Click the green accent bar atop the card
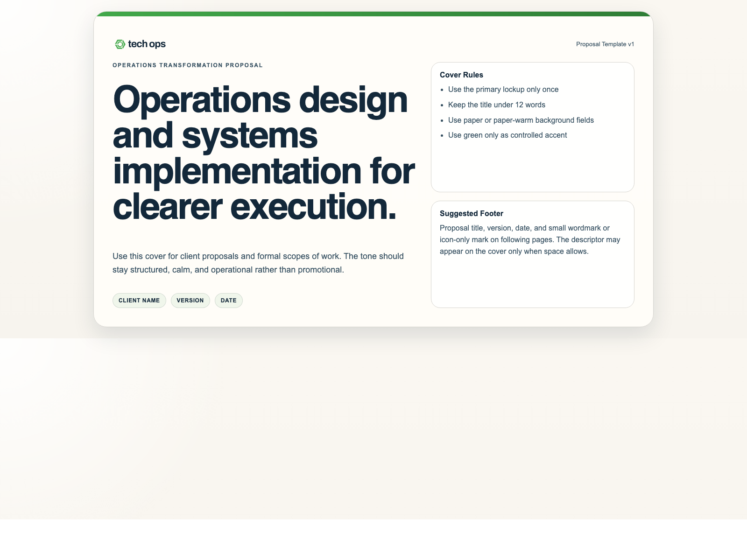The image size is (747, 560). point(373,14)
